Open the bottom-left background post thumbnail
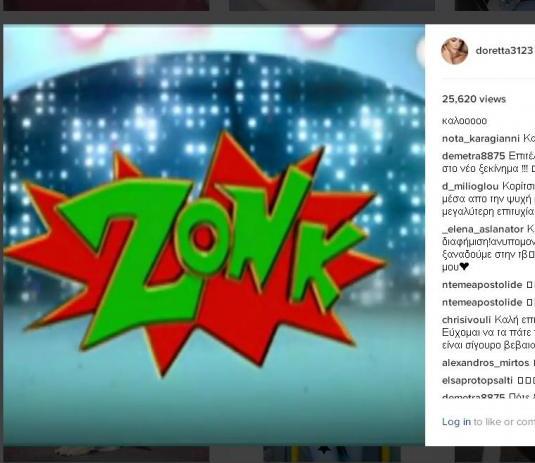535x463 pixels. point(106,454)
